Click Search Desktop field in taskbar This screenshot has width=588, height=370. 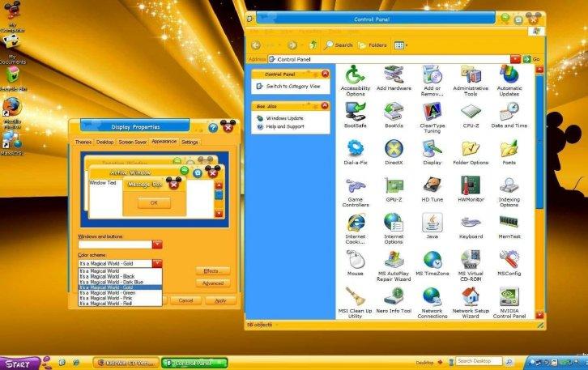[x=479, y=361]
